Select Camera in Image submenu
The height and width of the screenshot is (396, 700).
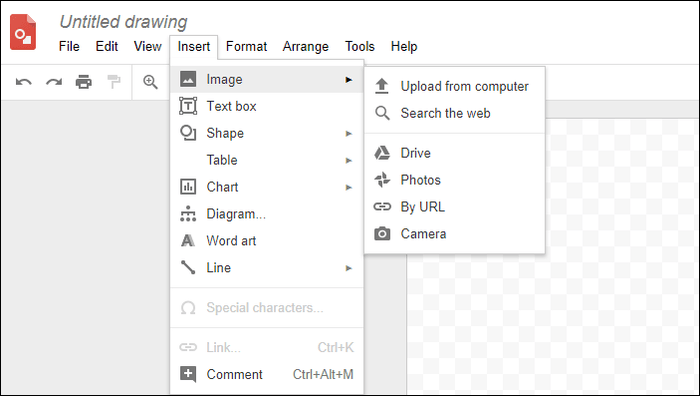(x=454, y=233)
